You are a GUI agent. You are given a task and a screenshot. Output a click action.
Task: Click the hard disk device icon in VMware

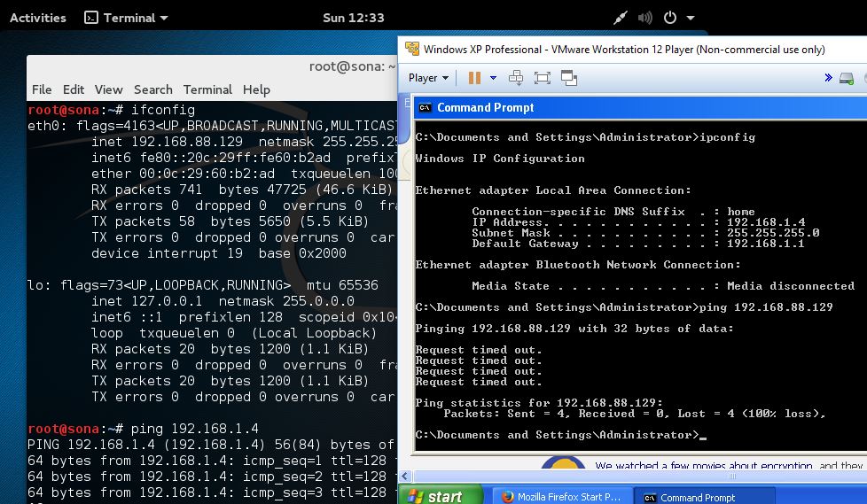pyautogui.click(x=847, y=79)
